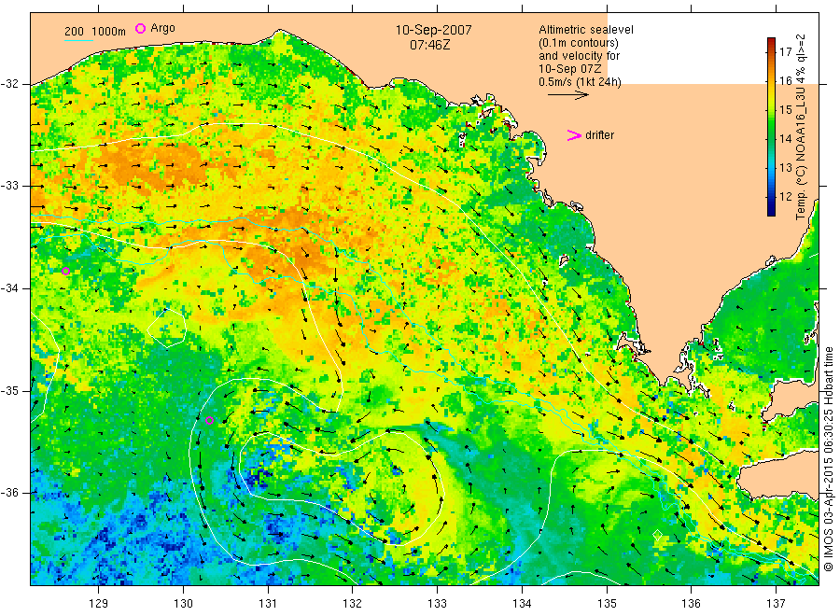Click the '13' label on the temperature colorbar

point(785,168)
